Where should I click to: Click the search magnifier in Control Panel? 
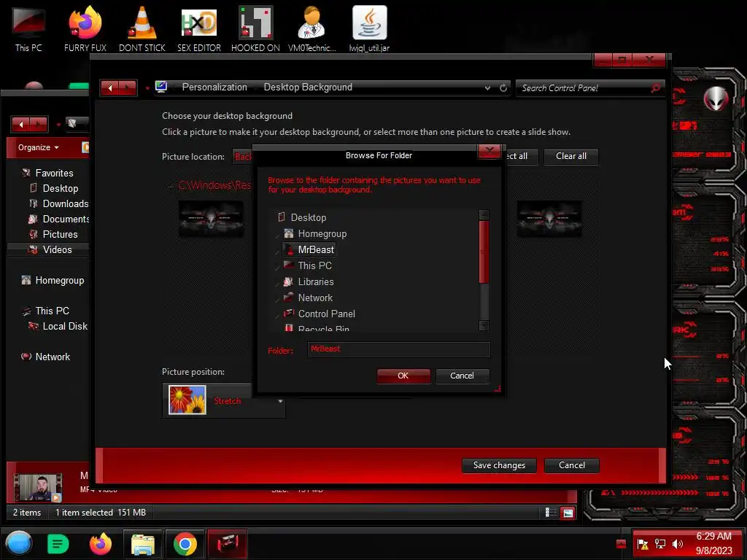(x=656, y=87)
